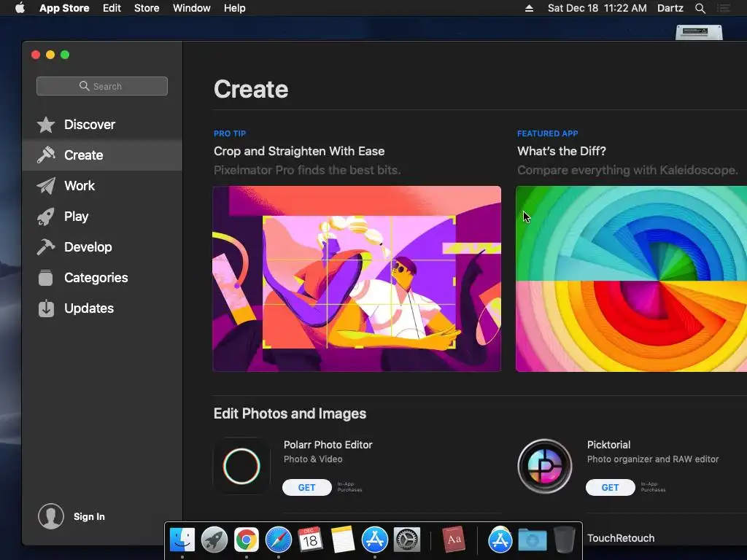
Task: Open the Trash in the dock
Action: point(564,540)
